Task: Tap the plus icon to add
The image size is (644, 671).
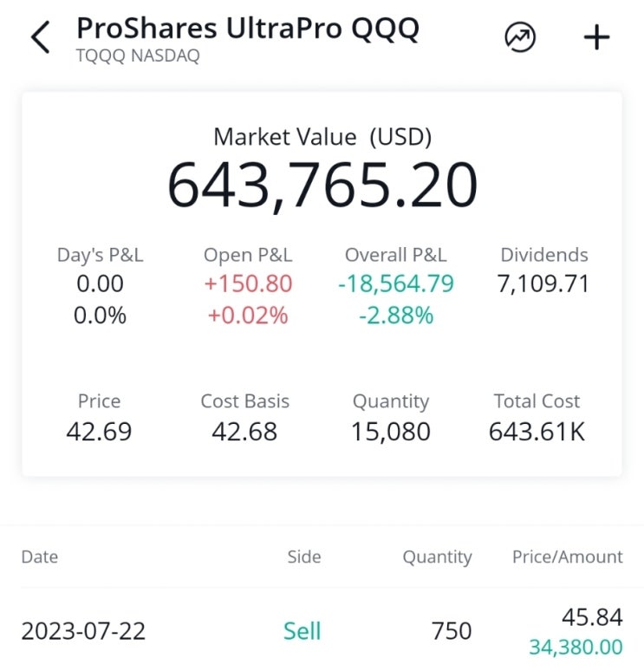Action: click(596, 37)
